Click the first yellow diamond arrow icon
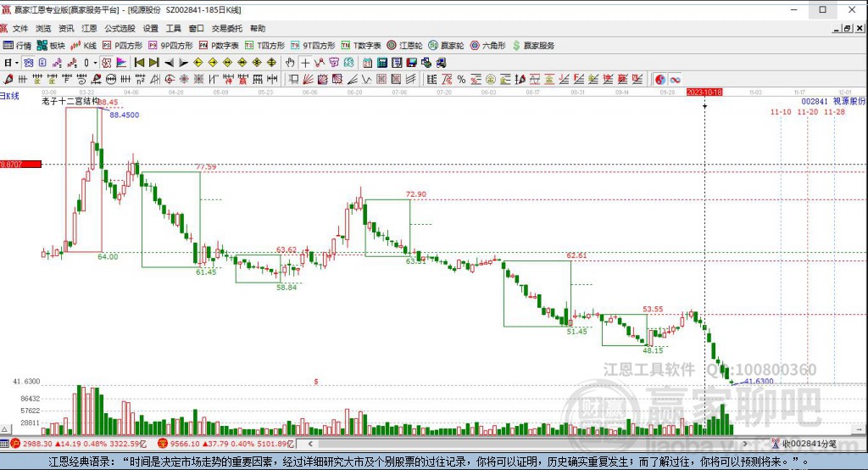 click(x=198, y=63)
